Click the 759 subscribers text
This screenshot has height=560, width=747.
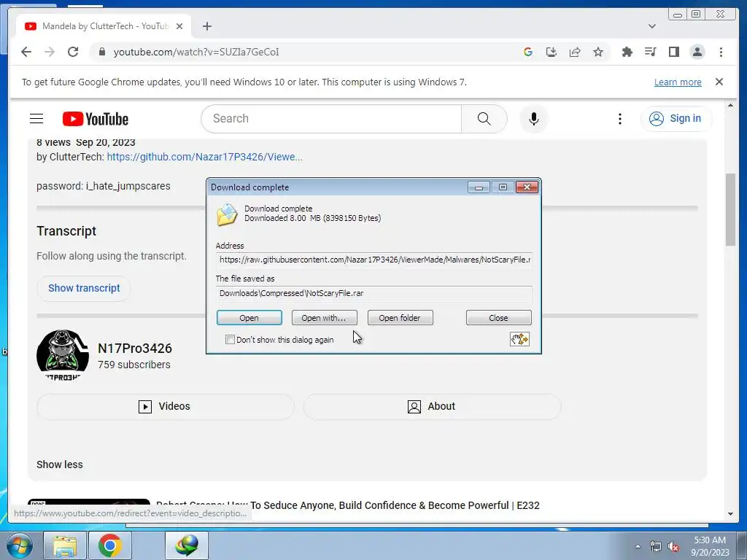[134, 365]
